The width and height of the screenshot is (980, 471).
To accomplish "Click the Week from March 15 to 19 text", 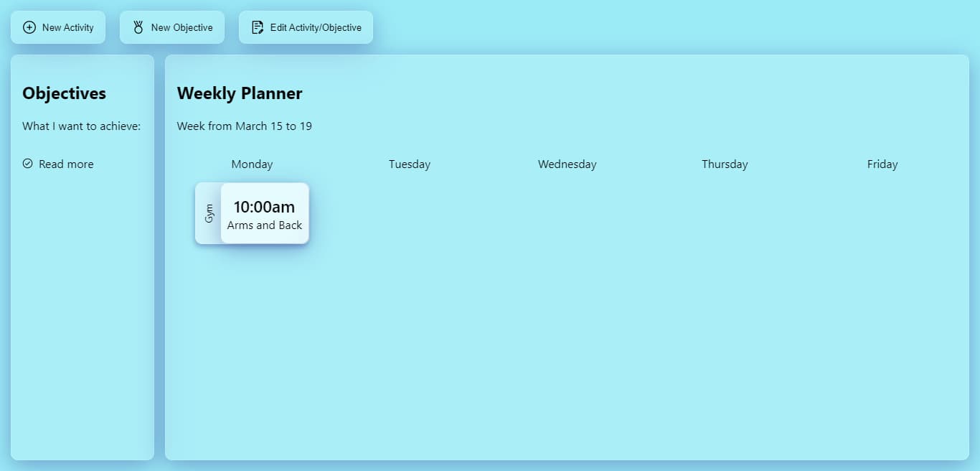I will (x=244, y=126).
